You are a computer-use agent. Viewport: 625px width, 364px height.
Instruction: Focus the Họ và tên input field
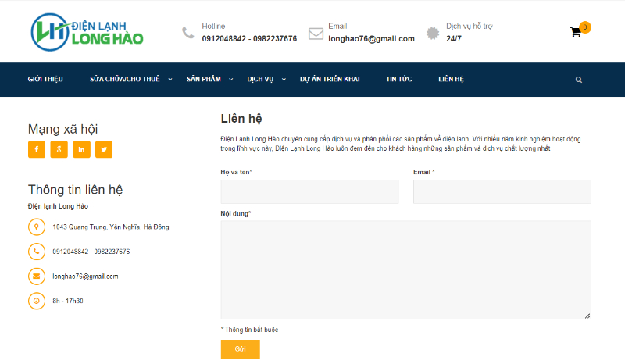pos(309,192)
